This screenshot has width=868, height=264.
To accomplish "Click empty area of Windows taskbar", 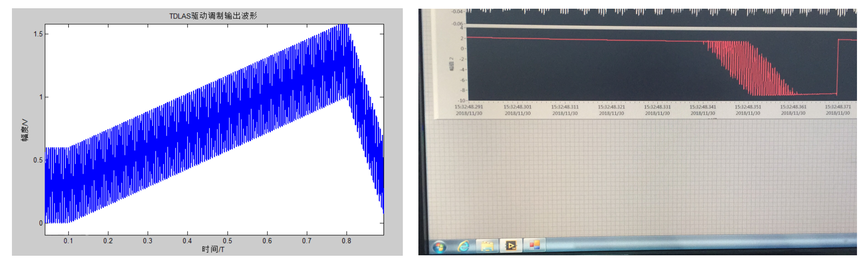I will (688, 245).
